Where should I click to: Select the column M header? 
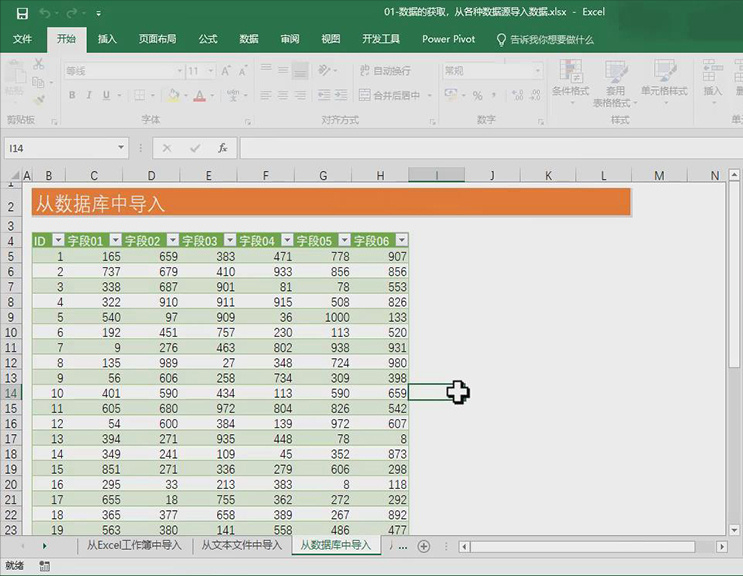tap(659, 176)
